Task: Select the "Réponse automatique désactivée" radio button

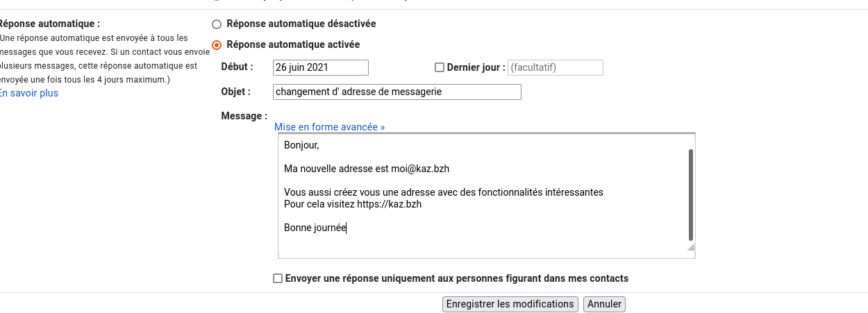Action: 217,24
